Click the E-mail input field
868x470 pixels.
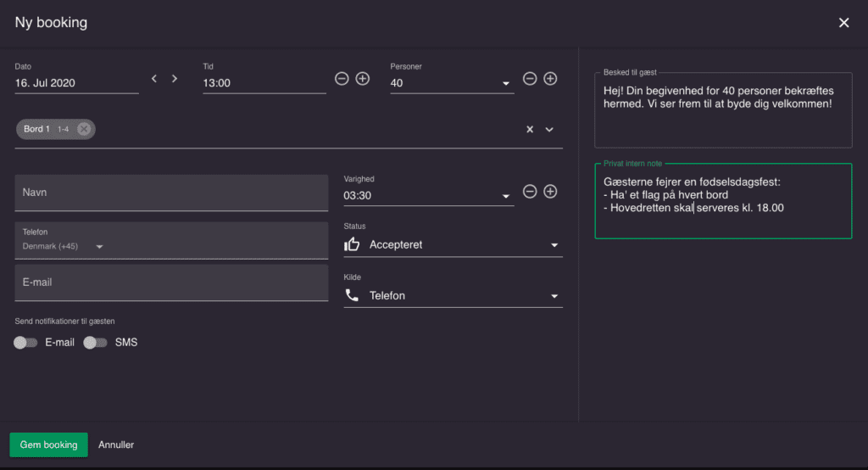171,283
